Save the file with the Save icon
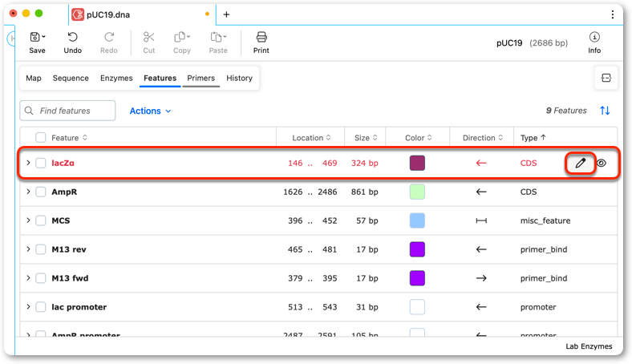Viewport: 632px width, 364px height. [34, 37]
